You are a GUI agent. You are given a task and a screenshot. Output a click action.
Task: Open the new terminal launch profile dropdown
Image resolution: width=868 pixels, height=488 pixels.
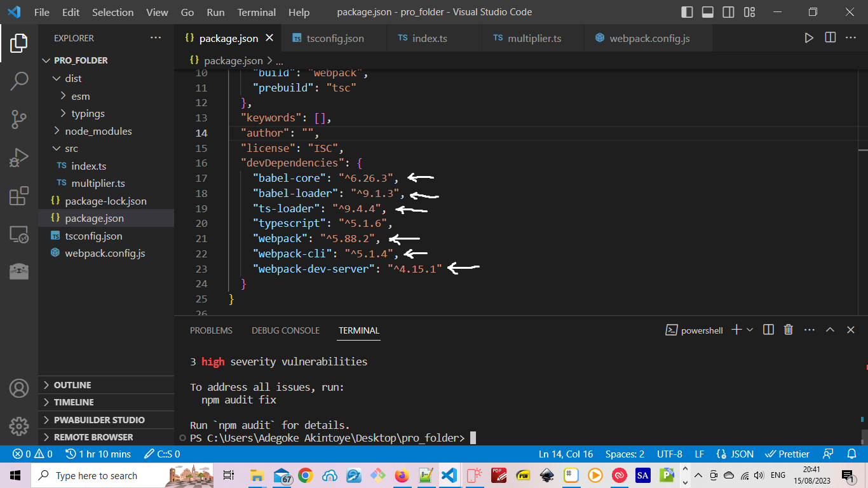point(750,330)
